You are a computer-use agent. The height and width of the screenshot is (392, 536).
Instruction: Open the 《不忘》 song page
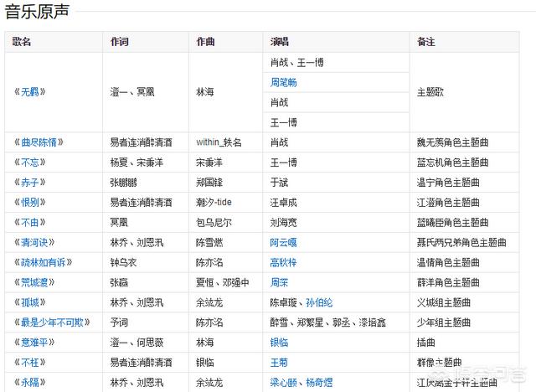pos(28,162)
